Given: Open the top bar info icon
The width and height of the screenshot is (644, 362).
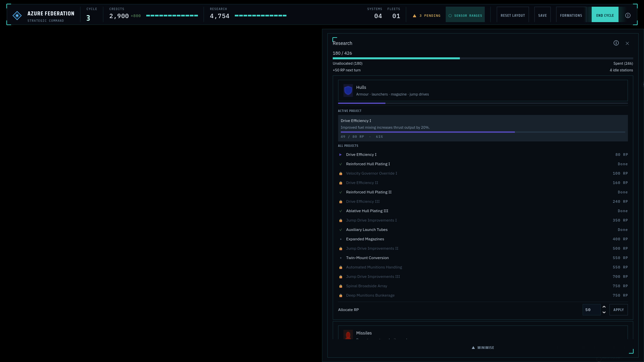Looking at the screenshot, I should pyautogui.click(x=628, y=15).
